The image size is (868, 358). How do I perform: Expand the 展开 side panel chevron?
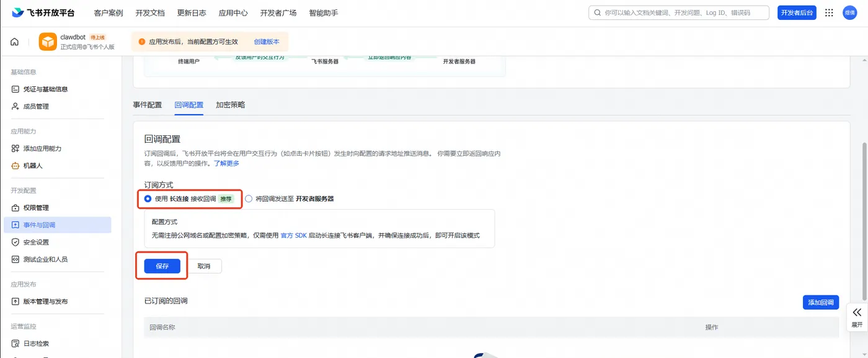point(857,317)
